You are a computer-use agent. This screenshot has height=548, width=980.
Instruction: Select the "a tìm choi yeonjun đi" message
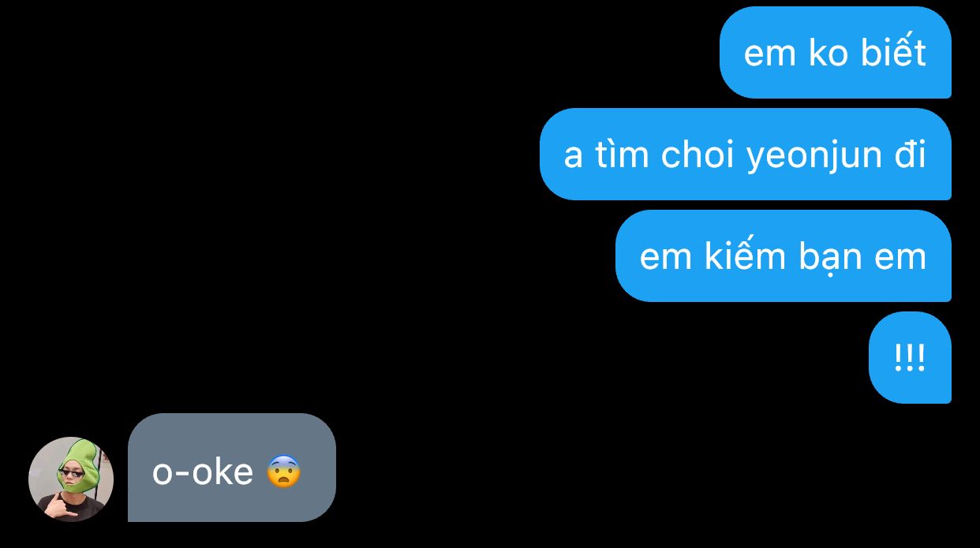point(745,155)
